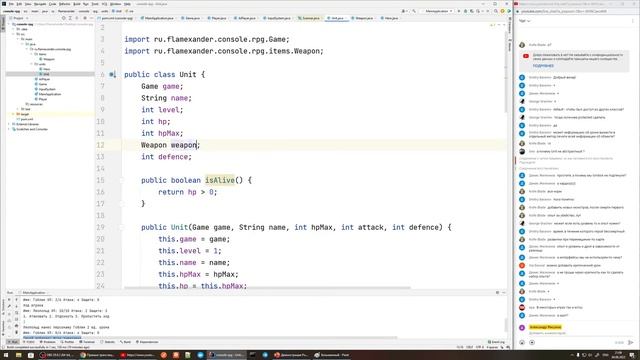Open Search Everywhere magnifier icon

[x=495, y=11]
